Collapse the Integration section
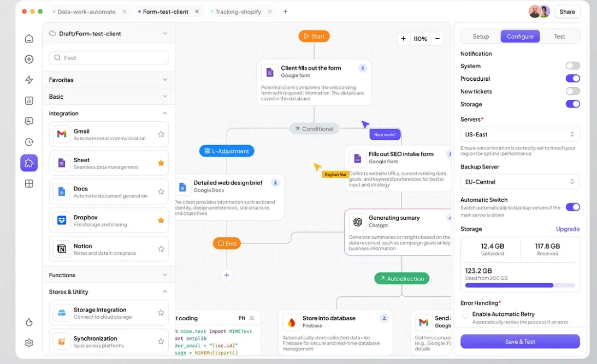Screen dimensions: 597x364 (109, 114)
